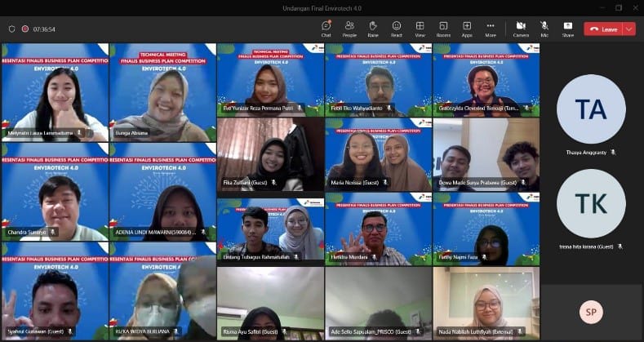The width and height of the screenshot is (644, 342).
Task: Open the Apps panel
Action: (x=467, y=29)
